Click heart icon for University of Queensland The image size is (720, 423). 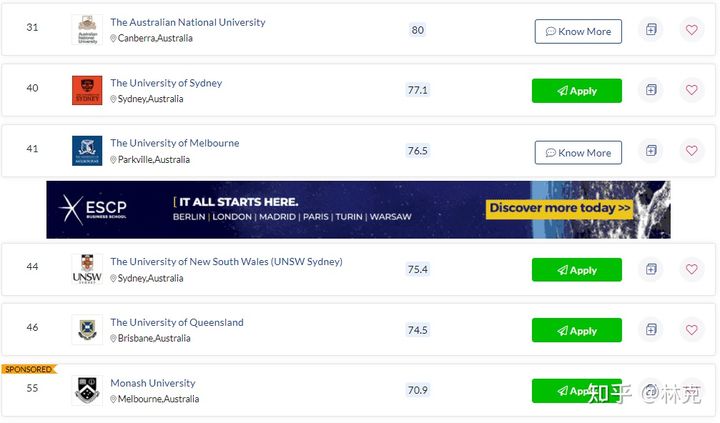point(692,330)
